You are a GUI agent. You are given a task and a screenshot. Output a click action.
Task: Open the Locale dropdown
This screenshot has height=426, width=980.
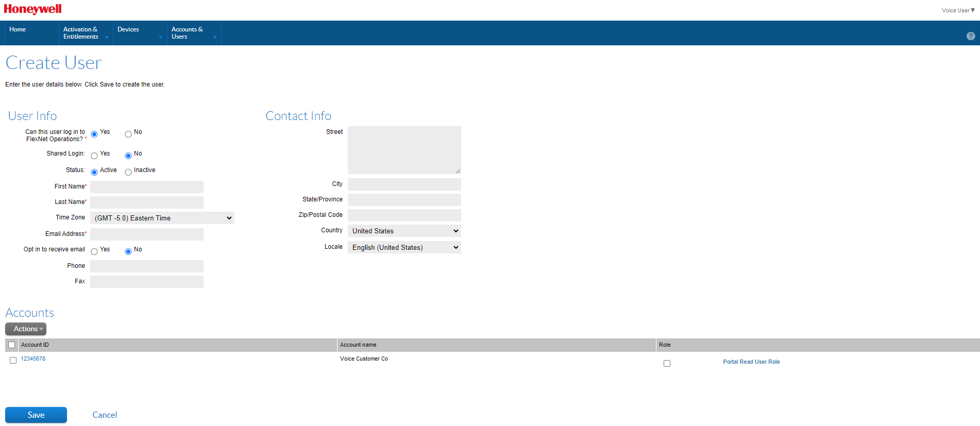(404, 247)
